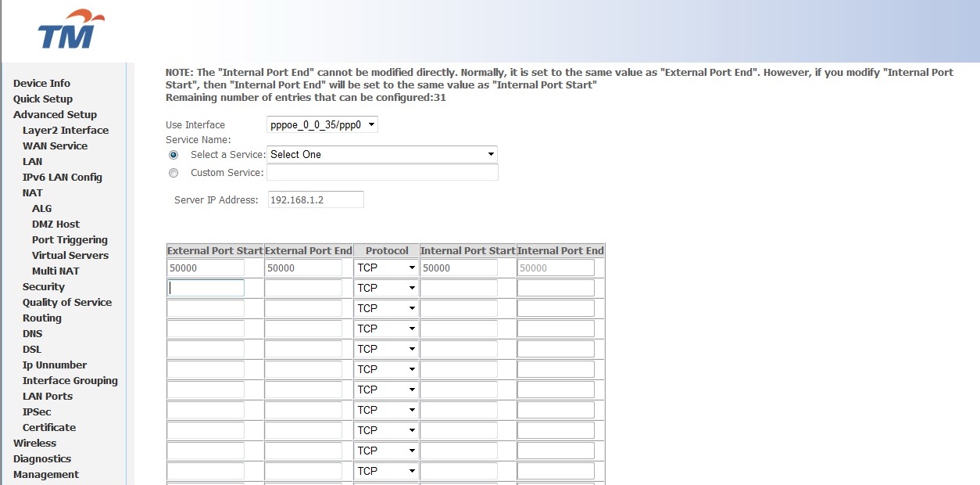Click the Server IP Address field
The width and height of the screenshot is (980, 485).
point(316,199)
